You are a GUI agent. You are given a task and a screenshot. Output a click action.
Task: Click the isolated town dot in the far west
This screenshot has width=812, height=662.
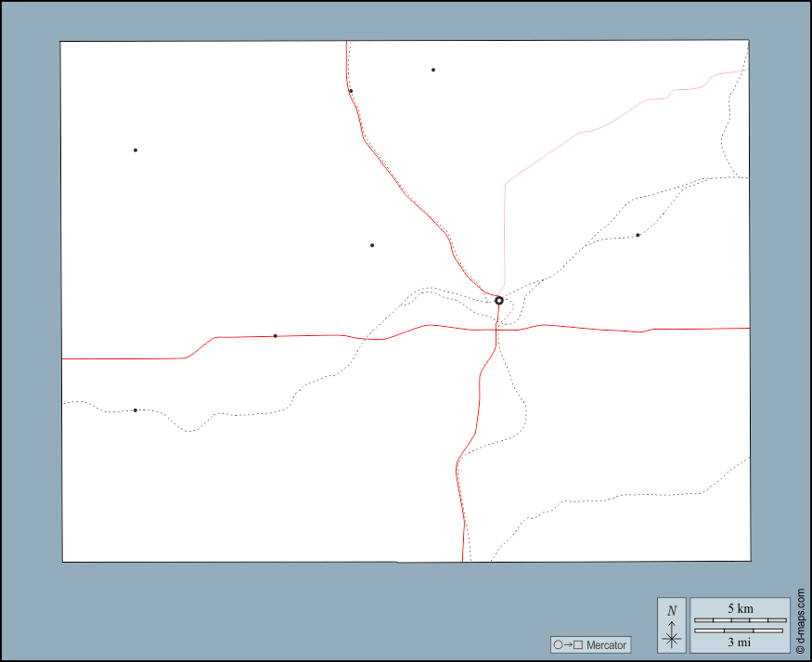(x=135, y=150)
